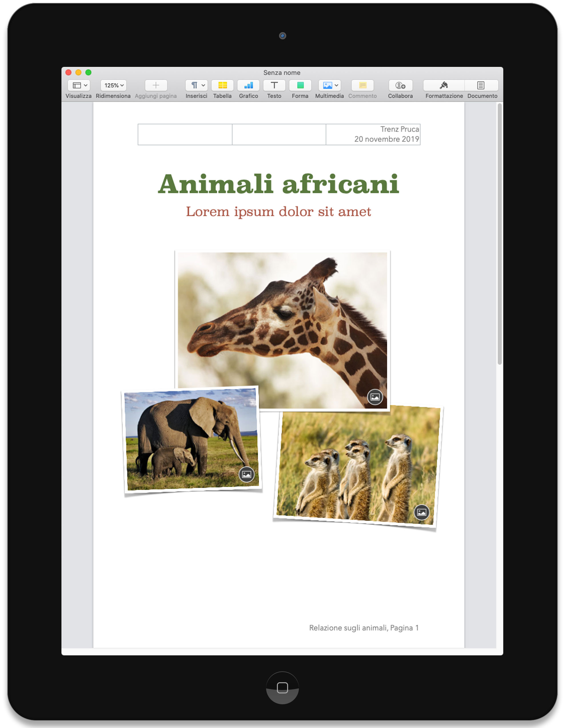Select the meerkats photo
The width and height of the screenshot is (565, 728).
[358, 467]
